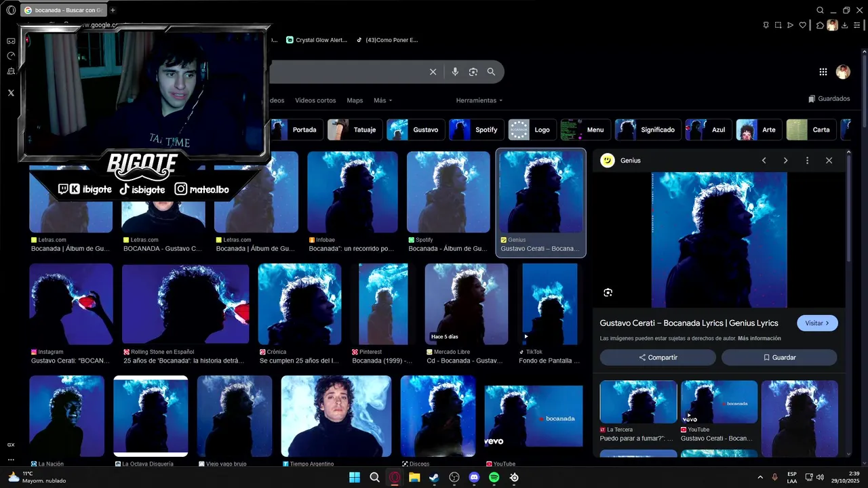Image resolution: width=868 pixels, height=488 pixels.
Task: Open La Tercera related image thumbnail
Action: tap(638, 402)
